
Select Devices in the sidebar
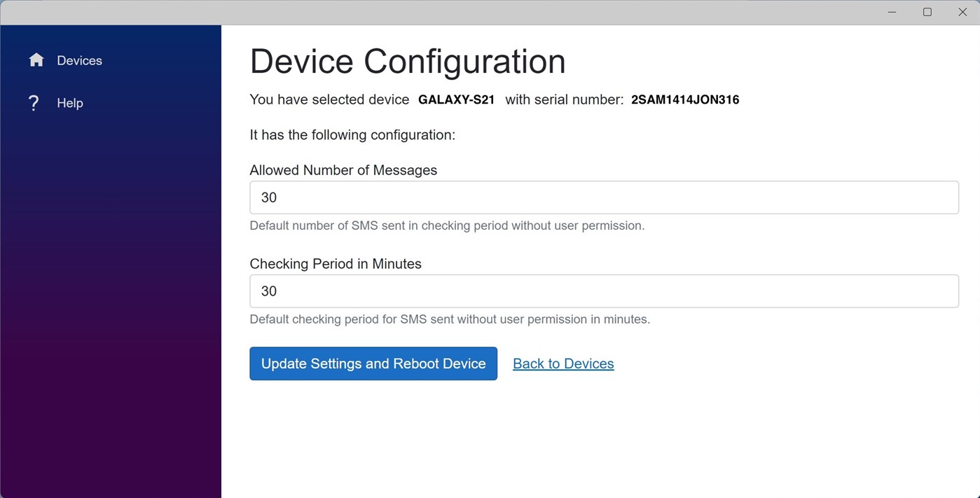pyautogui.click(x=78, y=60)
